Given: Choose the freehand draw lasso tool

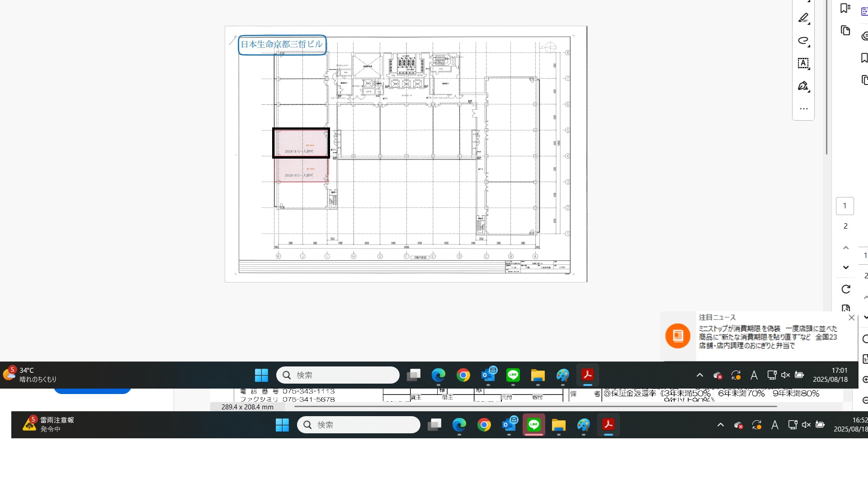Looking at the screenshot, I should pos(803,41).
